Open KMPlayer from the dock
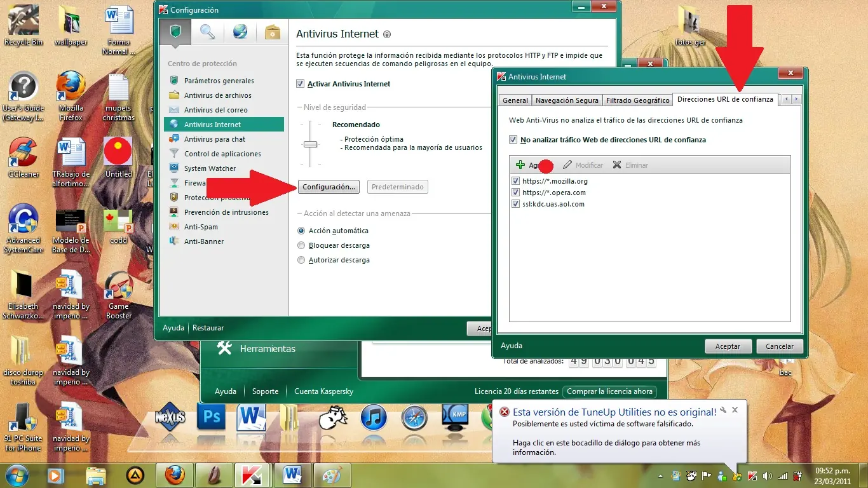Screen dimensions: 868x488 (x=455, y=417)
